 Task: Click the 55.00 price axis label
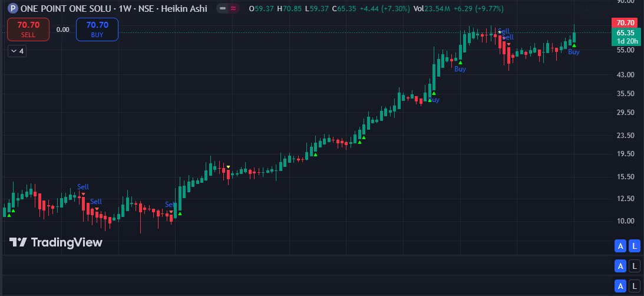point(626,50)
